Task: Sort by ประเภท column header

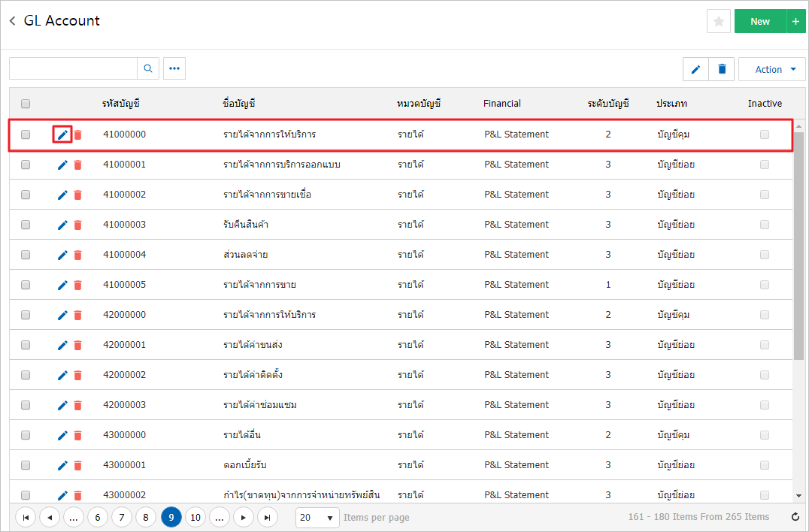Action: pos(671,104)
